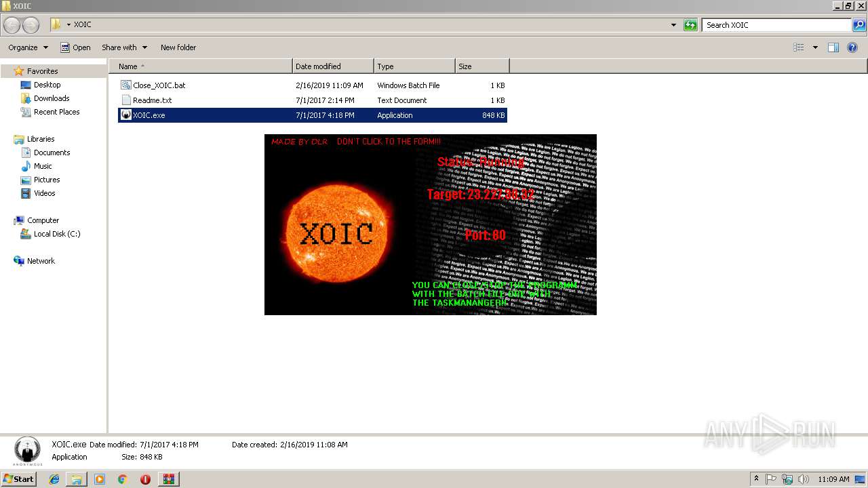Click the volume speaker tray icon
The image size is (868, 488).
[x=804, y=479]
